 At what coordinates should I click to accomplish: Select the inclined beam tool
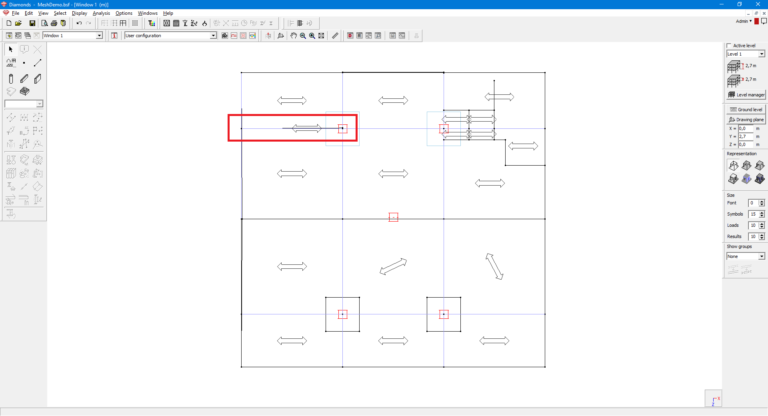[x=24, y=79]
